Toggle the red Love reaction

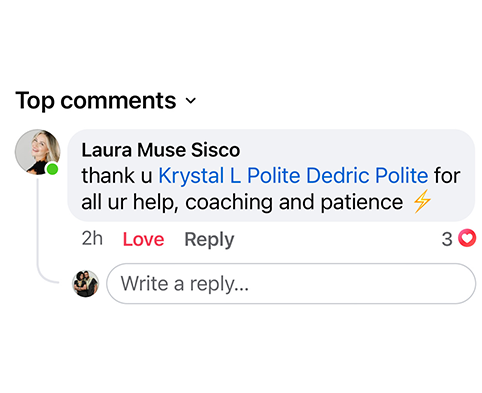[x=144, y=239]
